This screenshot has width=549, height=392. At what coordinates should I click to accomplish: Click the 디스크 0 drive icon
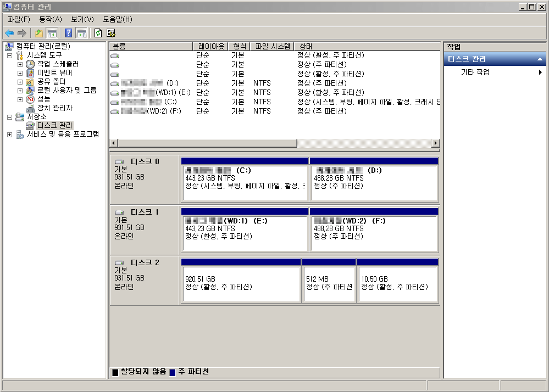[119, 162]
